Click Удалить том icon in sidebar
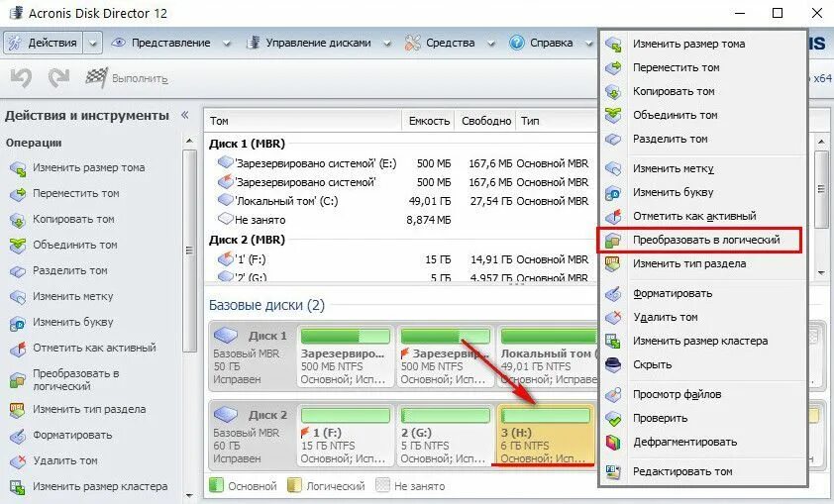Viewport: 834px width, 504px height. (x=18, y=461)
